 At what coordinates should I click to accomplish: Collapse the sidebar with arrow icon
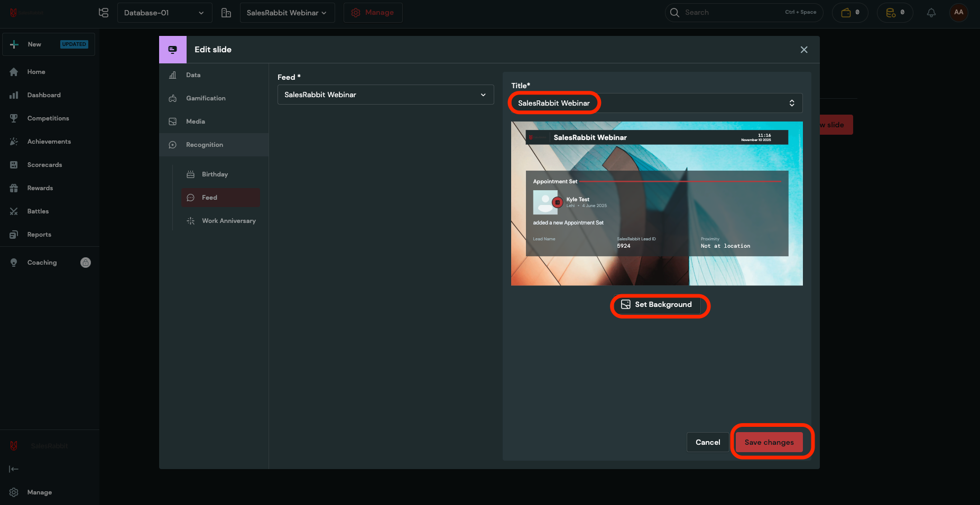14,469
